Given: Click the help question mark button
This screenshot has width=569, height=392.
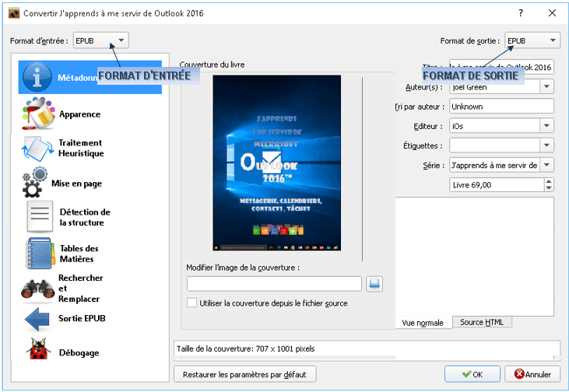Looking at the screenshot, I should (521, 13).
